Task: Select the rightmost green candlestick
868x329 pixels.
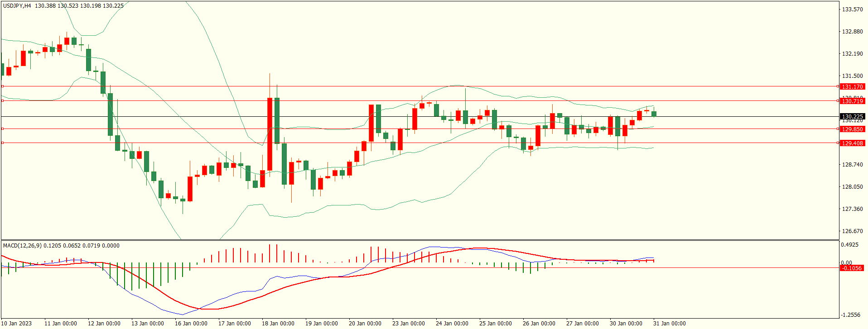Action: (x=654, y=114)
